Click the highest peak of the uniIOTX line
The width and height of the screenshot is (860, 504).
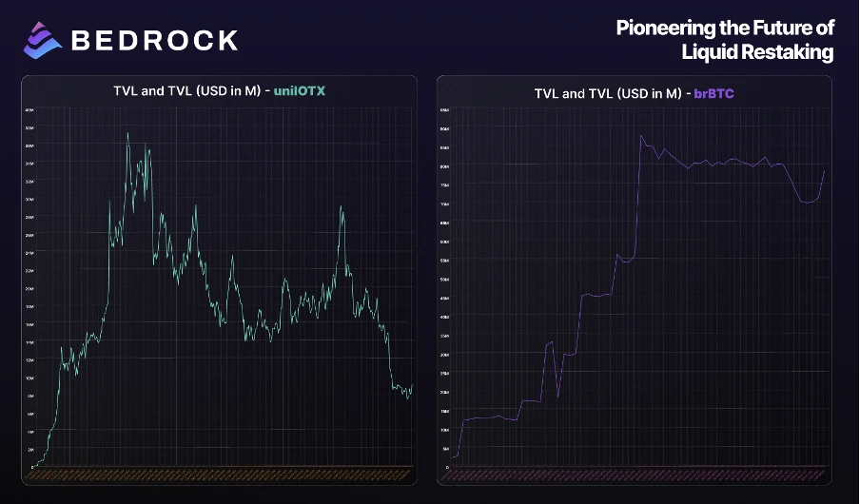[127, 133]
